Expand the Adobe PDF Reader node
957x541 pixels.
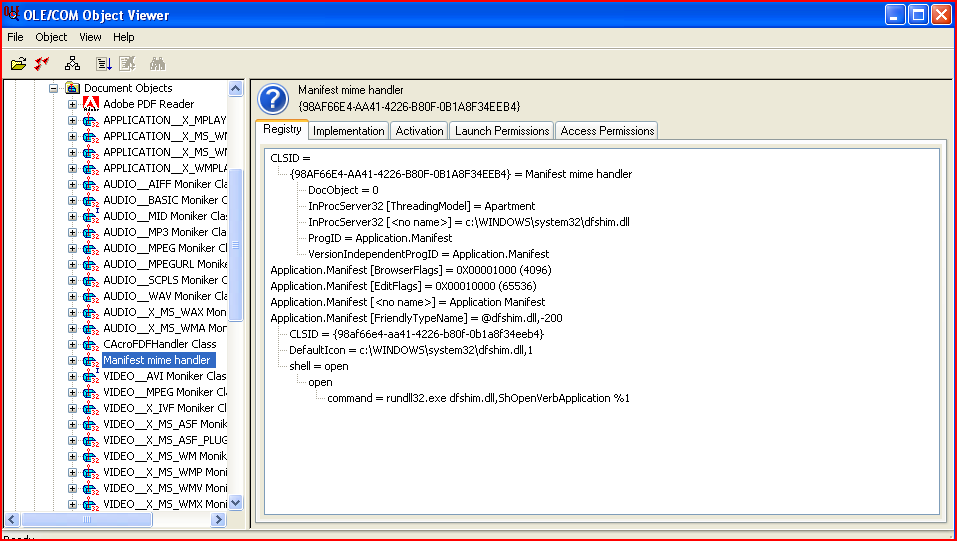pyautogui.click(x=72, y=104)
